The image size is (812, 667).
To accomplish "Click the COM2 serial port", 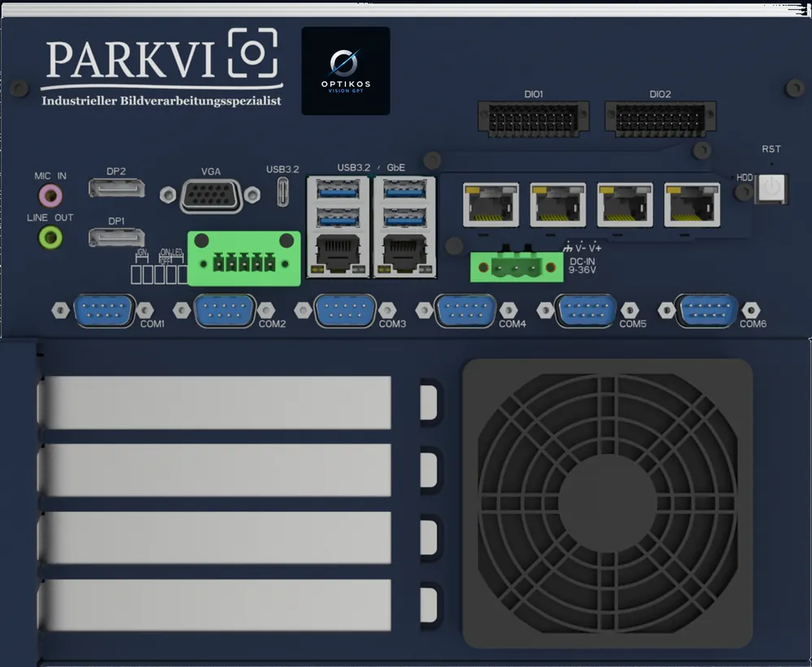I will coord(224,311).
